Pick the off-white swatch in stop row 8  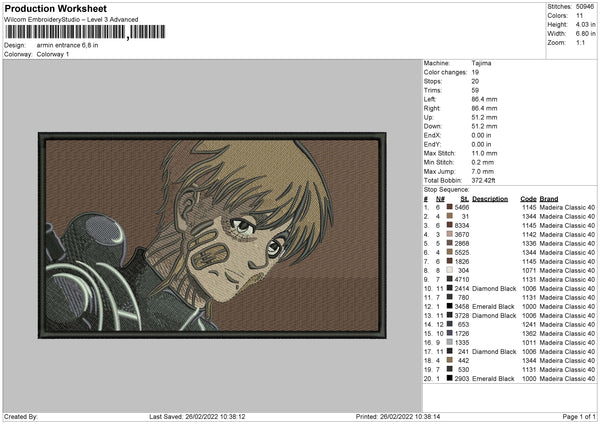pos(450,270)
